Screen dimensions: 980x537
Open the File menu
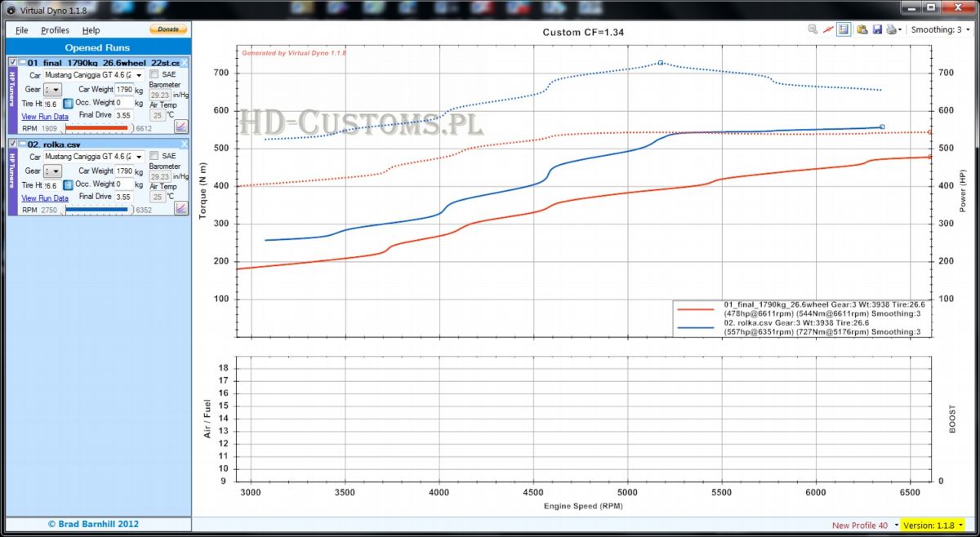(x=21, y=30)
